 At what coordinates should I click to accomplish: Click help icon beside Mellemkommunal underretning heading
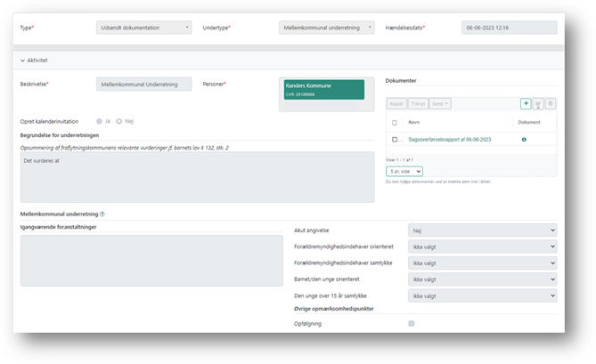click(103, 214)
